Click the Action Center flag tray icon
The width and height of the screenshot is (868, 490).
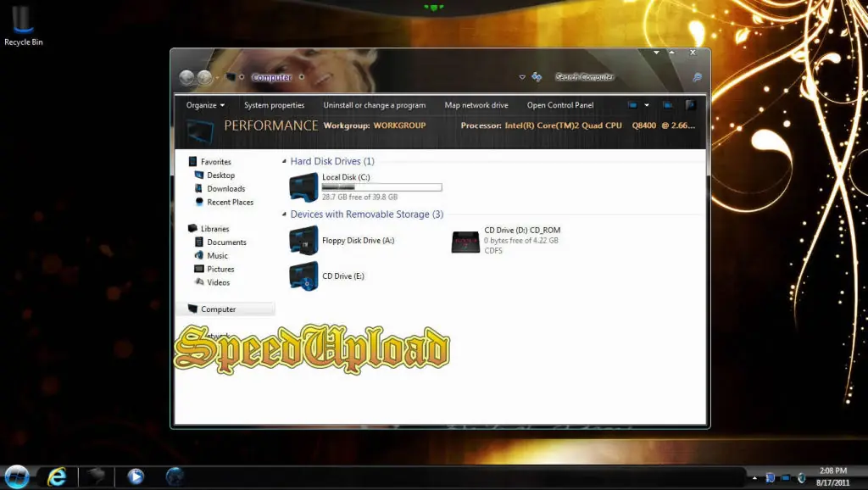coord(770,478)
